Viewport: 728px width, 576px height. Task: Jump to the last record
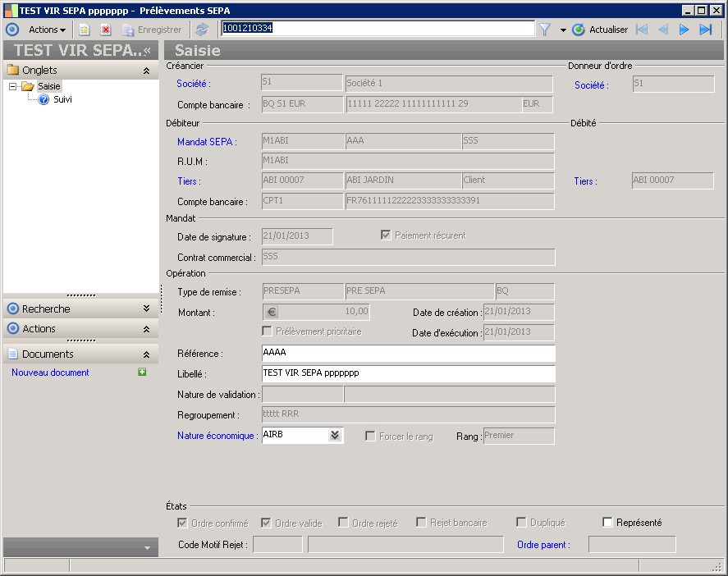tap(705, 30)
